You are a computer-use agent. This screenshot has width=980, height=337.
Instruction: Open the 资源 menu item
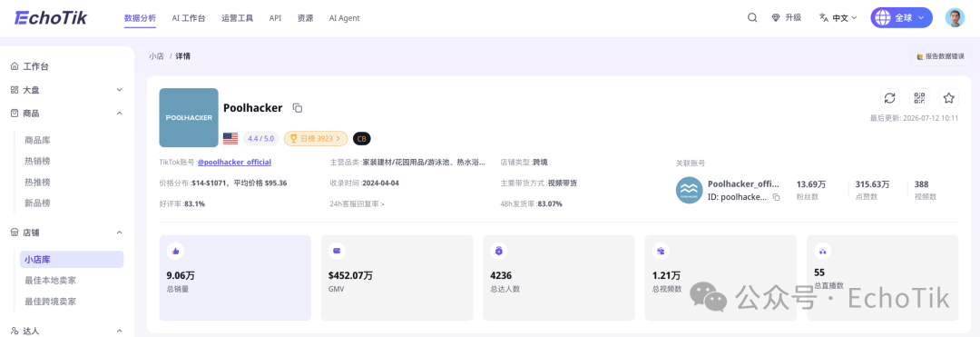(306, 18)
